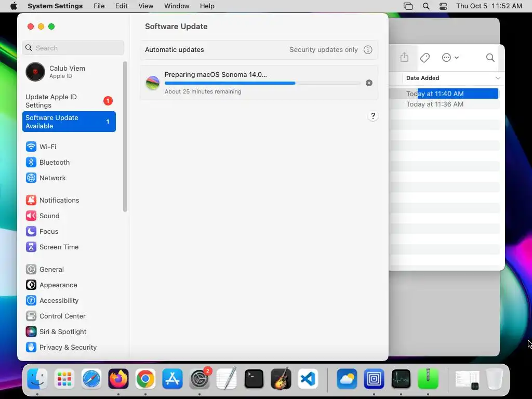This screenshot has height=399, width=532.
Task: Expand the Date Added sort chevron
Action: (498, 78)
